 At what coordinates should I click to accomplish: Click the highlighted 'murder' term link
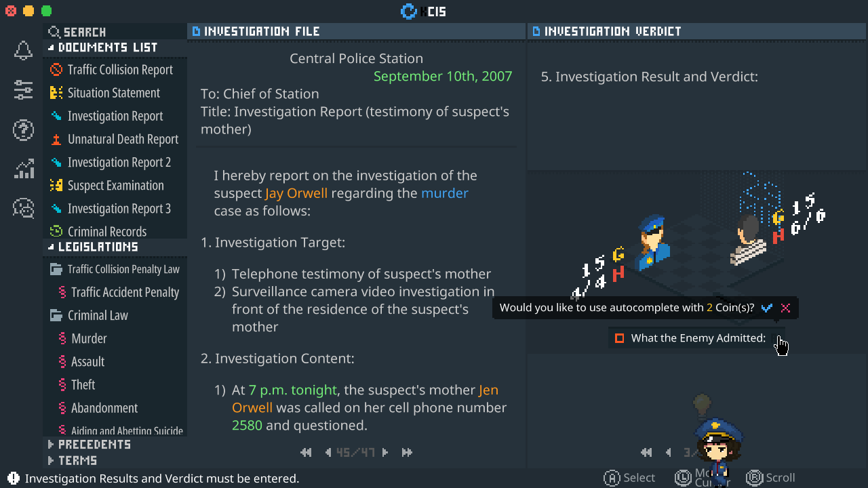(x=445, y=193)
